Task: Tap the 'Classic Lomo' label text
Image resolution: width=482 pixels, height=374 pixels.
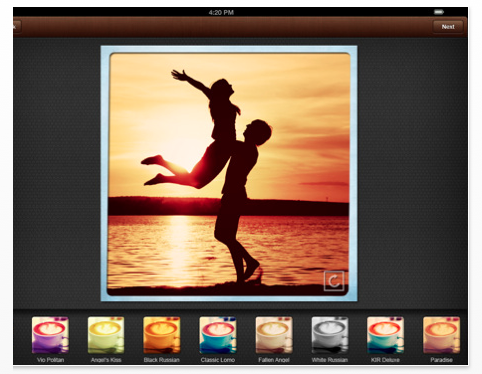Action: (x=218, y=360)
